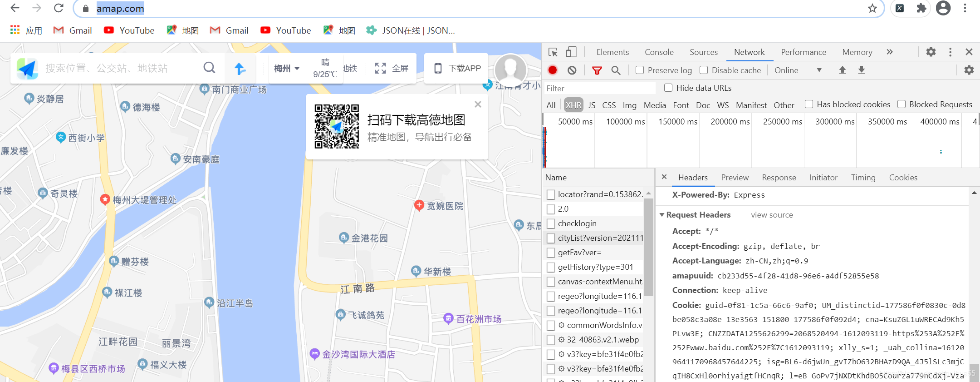The width and height of the screenshot is (980, 382).
Task: Filter requests by JS type
Action: [592, 105]
